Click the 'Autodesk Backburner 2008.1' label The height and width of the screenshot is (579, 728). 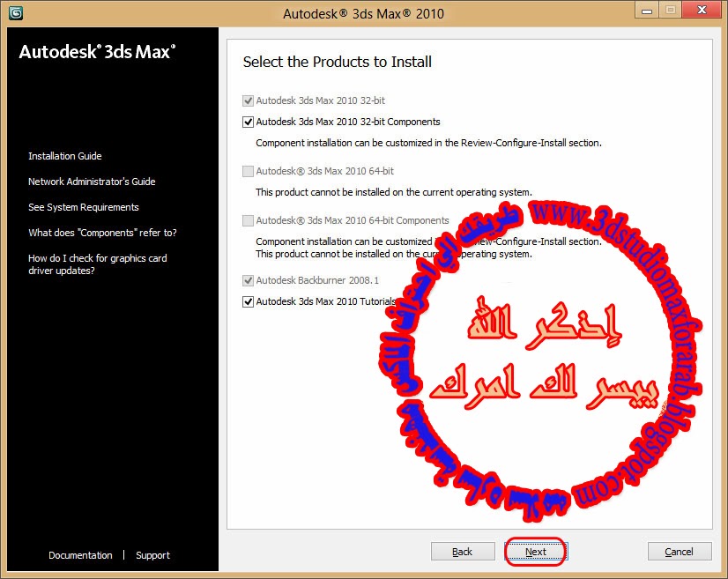(x=317, y=280)
